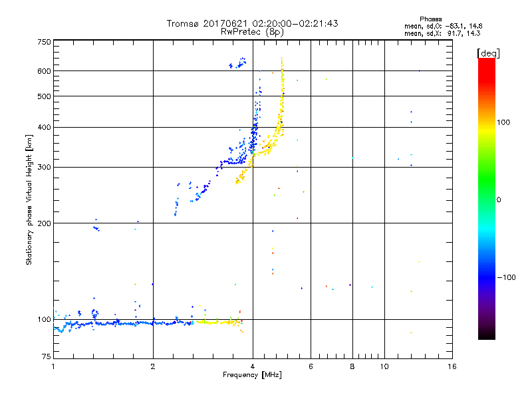
Task: Click the 16 tick on frequency axis
Action: point(451,367)
